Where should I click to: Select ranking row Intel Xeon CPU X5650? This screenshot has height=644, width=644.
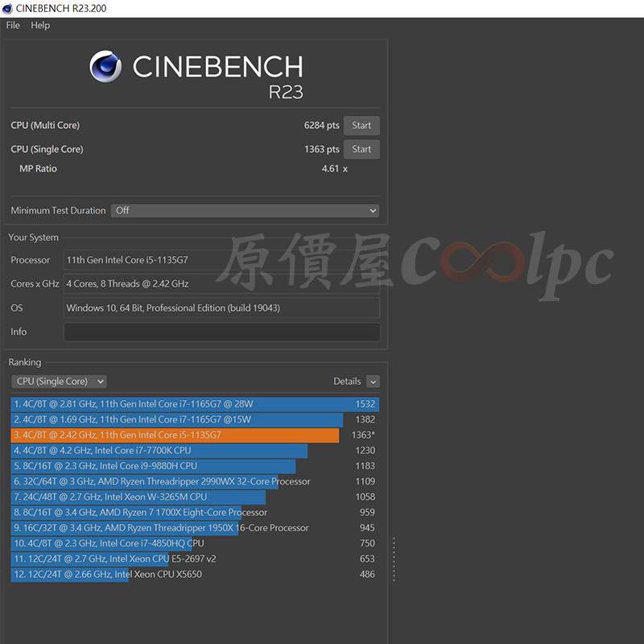[x=195, y=575]
